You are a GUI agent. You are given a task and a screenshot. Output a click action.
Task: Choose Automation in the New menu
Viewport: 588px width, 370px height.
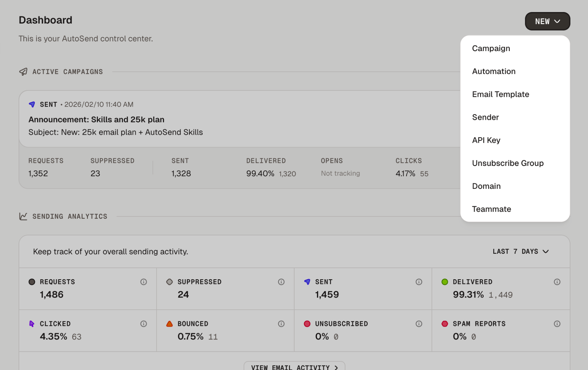494,71
